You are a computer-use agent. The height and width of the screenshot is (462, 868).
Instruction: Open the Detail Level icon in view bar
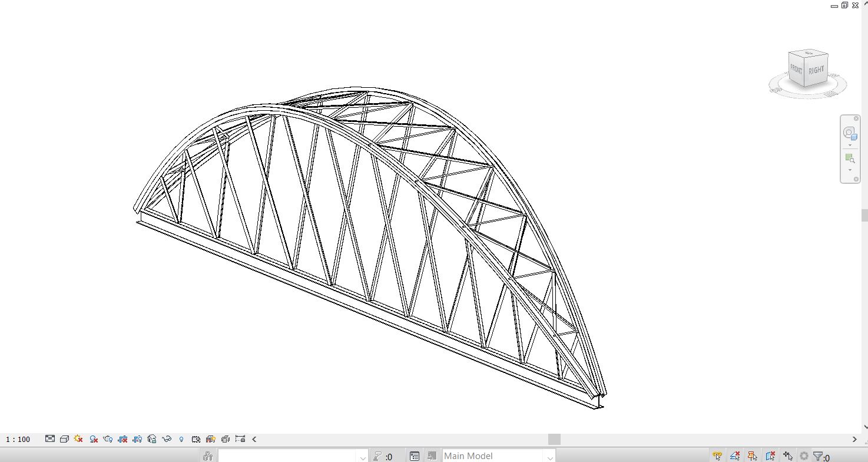50,439
